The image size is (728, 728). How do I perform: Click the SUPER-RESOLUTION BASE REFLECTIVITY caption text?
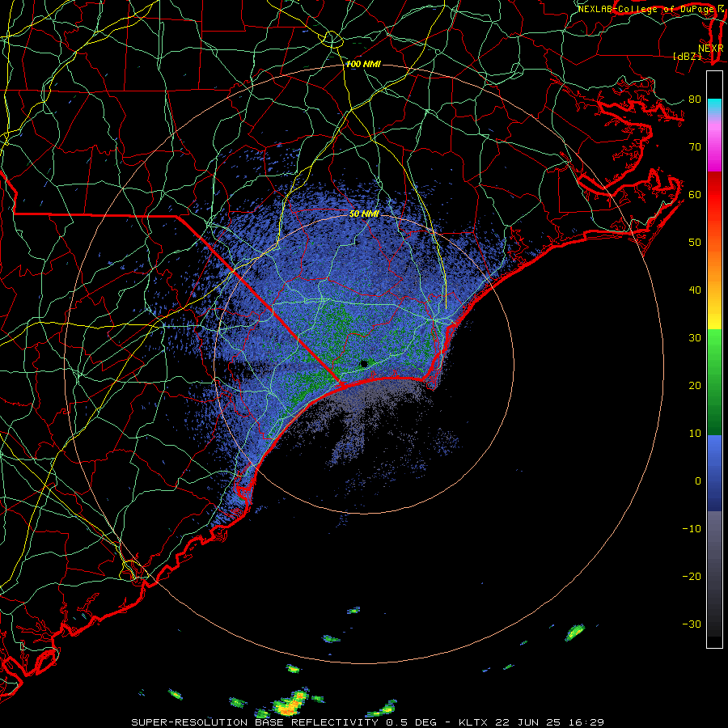[255, 722]
